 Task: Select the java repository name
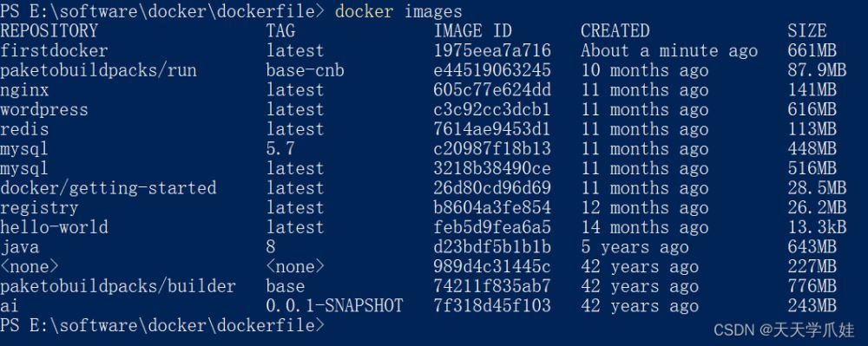[x=19, y=248]
